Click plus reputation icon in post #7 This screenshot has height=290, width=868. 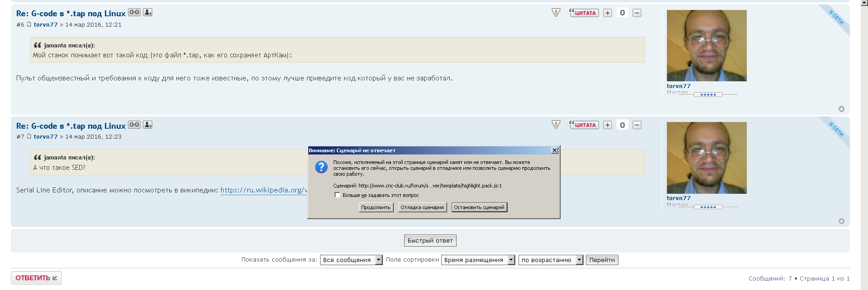tap(608, 125)
